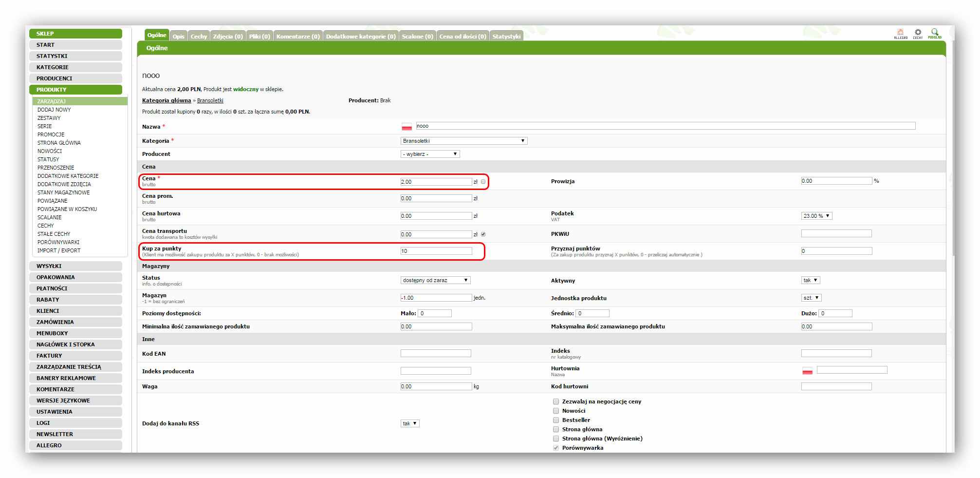Open START in the sidebar

pos(75,45)
